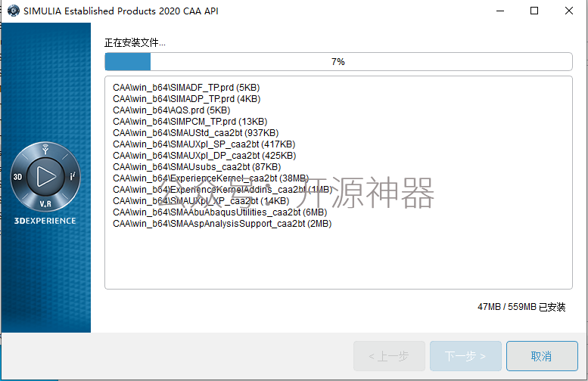Click the 3DEXPERIENCE logo text
This screenshot has width=588, height=381.
coord(45,221)
